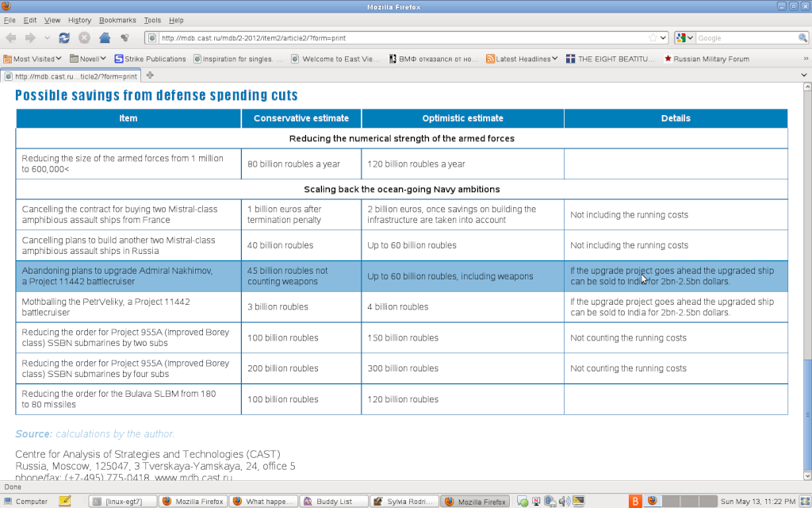Switch to the Sylvia Rodri... window
Screen dimensions: 812x508
(404, 502)
